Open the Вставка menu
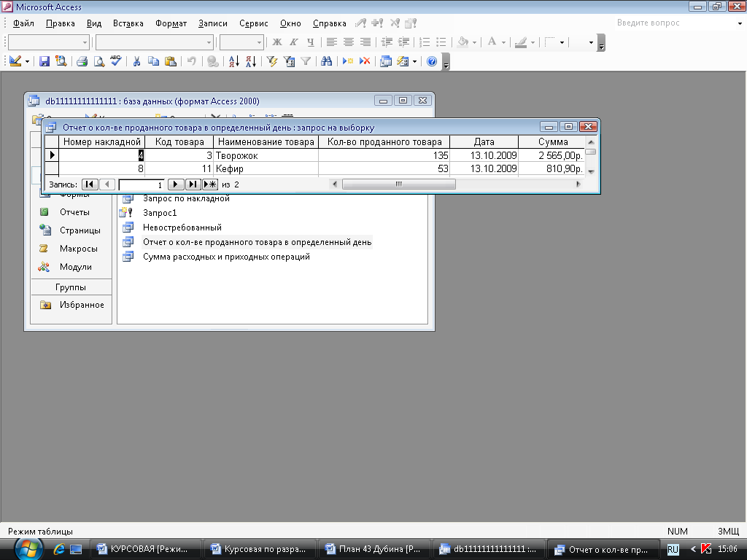The width and height of the screenshot is (747, 560). pos(128,23)
